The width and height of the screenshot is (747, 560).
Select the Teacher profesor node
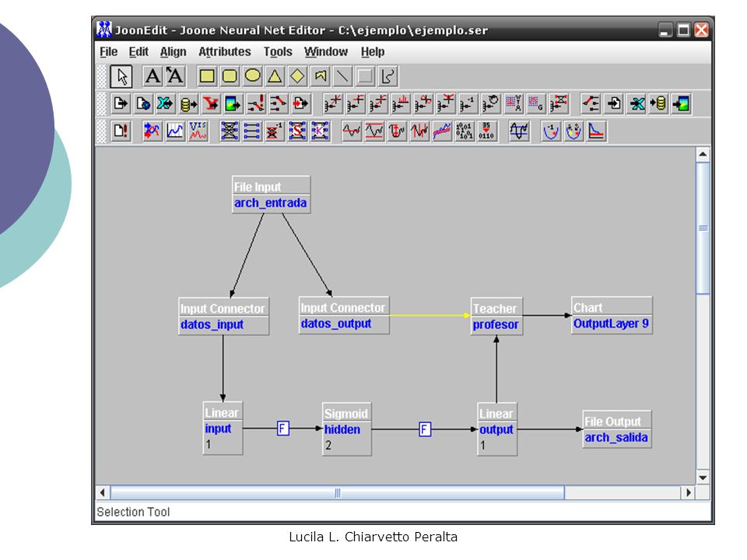pos(496,317)
